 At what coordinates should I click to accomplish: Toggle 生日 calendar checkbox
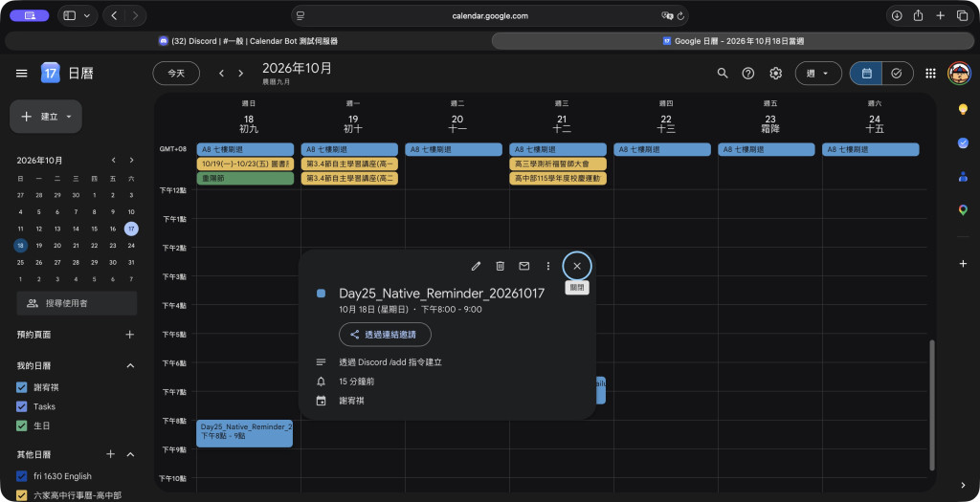[x=21, y=426]
